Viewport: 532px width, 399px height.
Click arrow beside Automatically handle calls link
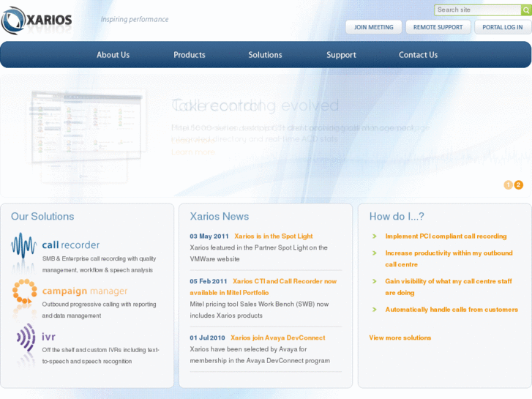point(375,310)
